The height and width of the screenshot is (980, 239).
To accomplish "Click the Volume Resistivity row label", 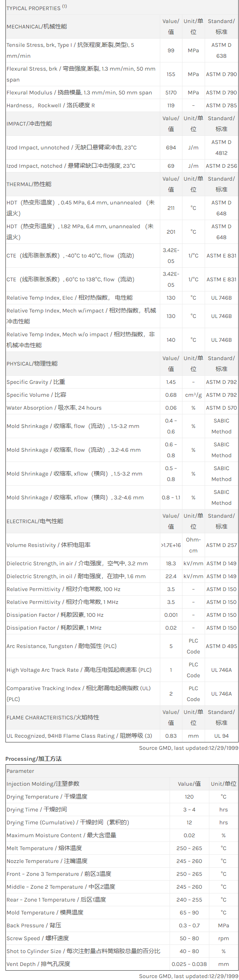I will (48, 545).
